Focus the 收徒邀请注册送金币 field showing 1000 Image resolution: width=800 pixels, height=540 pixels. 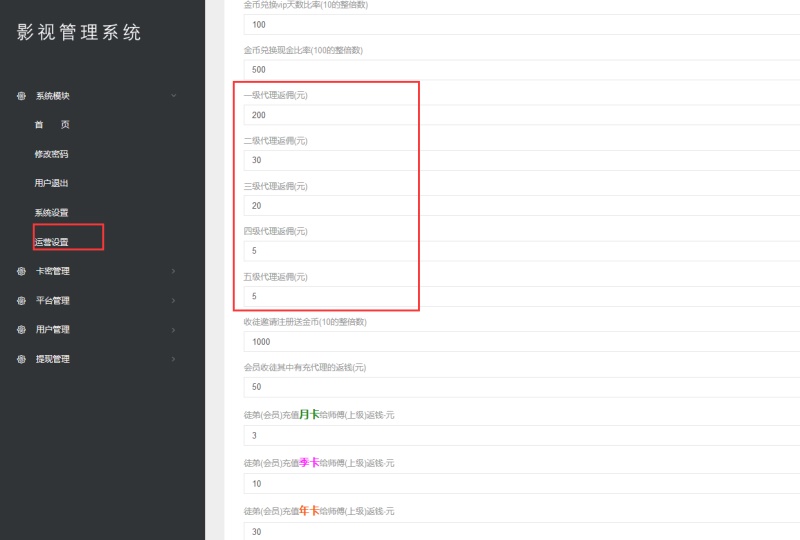(x=521, y=341)
